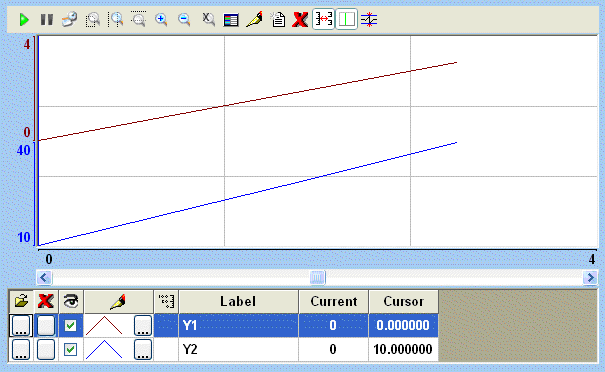Click the zoom out magnifier icon
Viewport: 605px width, 372px height.
pyautogui.click(x=184, y=19)
